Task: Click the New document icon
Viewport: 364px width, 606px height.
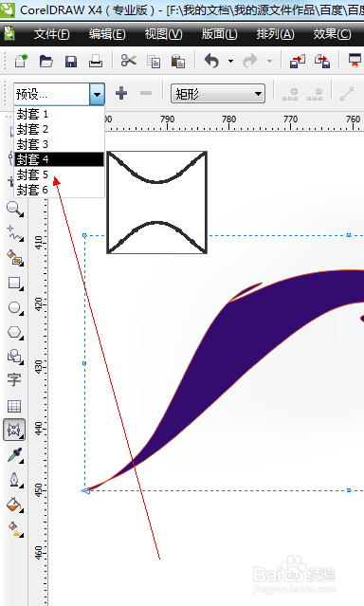Action: [21, 61]
